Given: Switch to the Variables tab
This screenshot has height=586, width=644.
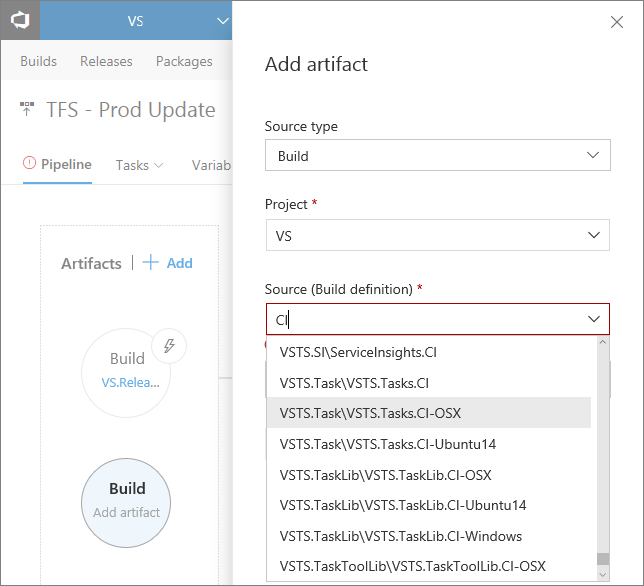Looking at the screenshot, I should click(211, 165).
